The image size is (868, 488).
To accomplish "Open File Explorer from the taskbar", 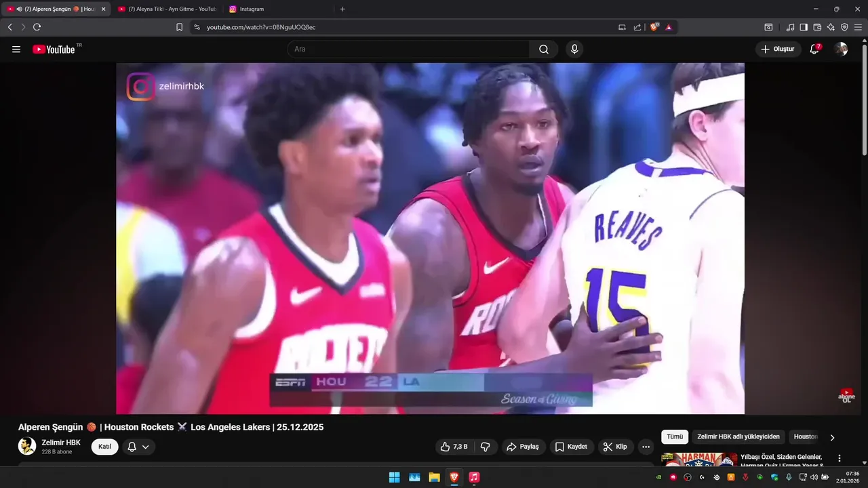I will tap(434, 477).
